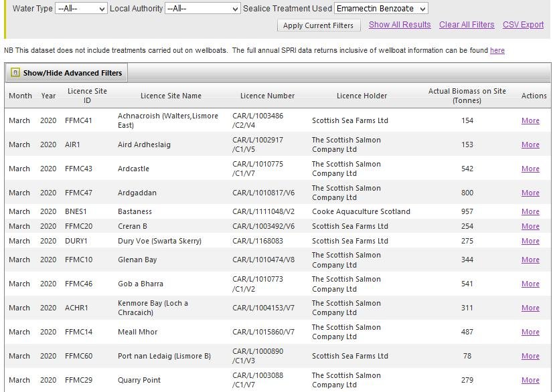The height and width of the screenshot is (392, 557).
Task: View More details for Meall Mhor
Action: click(x=530, y=332)
